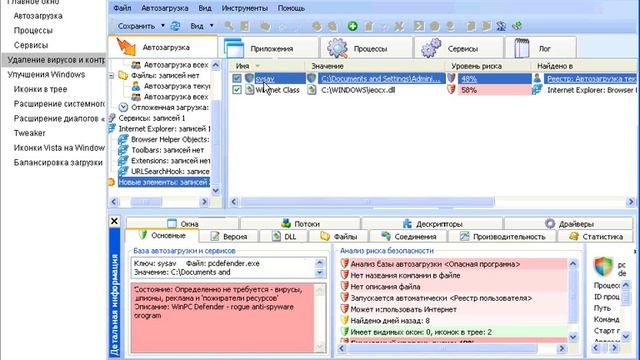Select URLSearchHook tree item
Image resolution: width=640 pixels, height=360 pixels.
170,171
